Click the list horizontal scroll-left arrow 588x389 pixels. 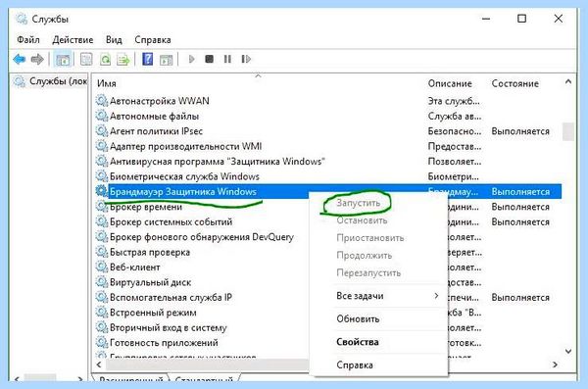[x=99, y=365]
